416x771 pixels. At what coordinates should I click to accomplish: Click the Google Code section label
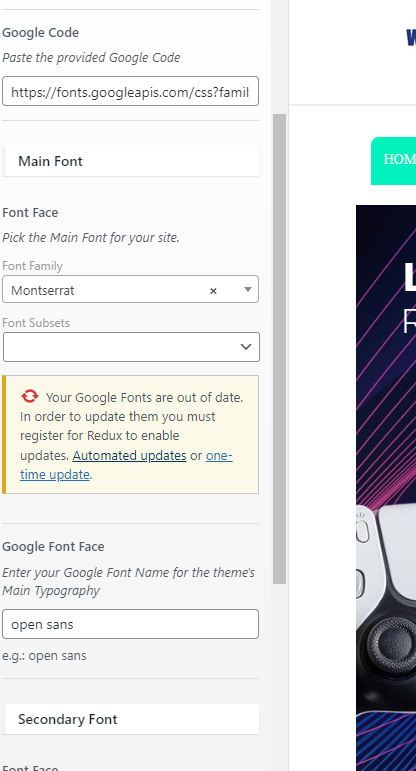[40, 32]
